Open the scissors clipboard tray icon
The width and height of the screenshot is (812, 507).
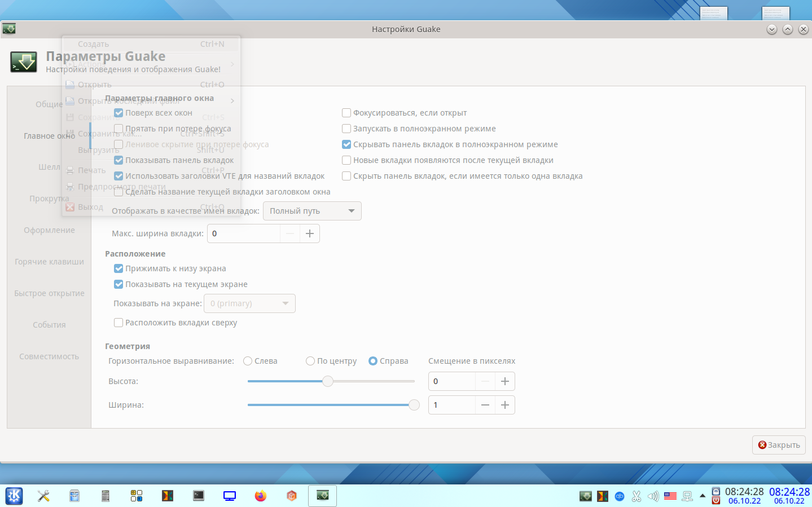[x=637, y=496]
